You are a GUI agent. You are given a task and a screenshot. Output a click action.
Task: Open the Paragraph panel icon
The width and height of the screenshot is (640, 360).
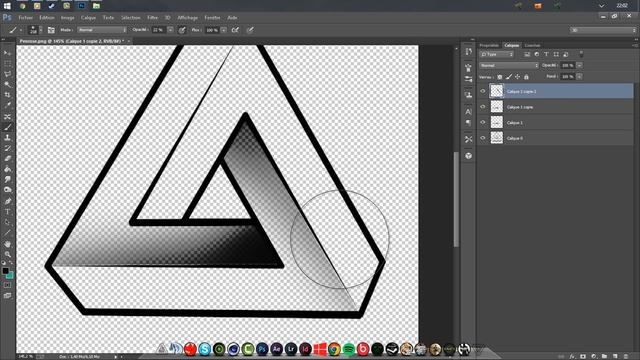tap(468, 123)
